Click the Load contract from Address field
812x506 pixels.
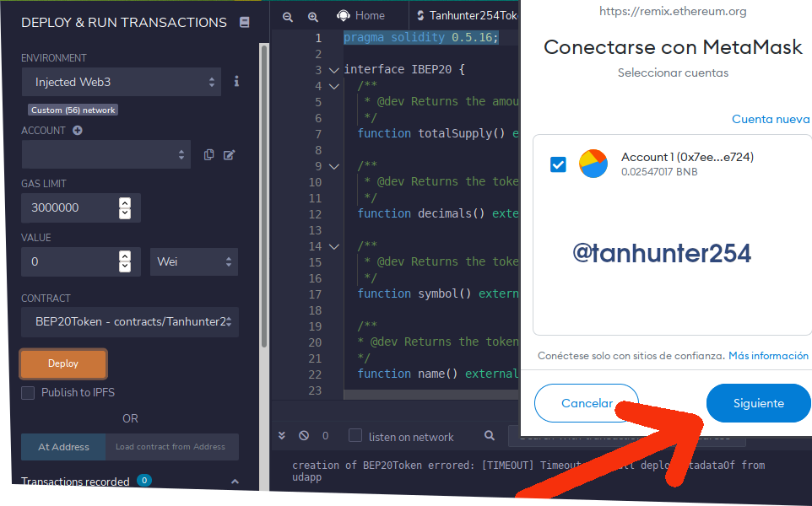click(172, 447)
